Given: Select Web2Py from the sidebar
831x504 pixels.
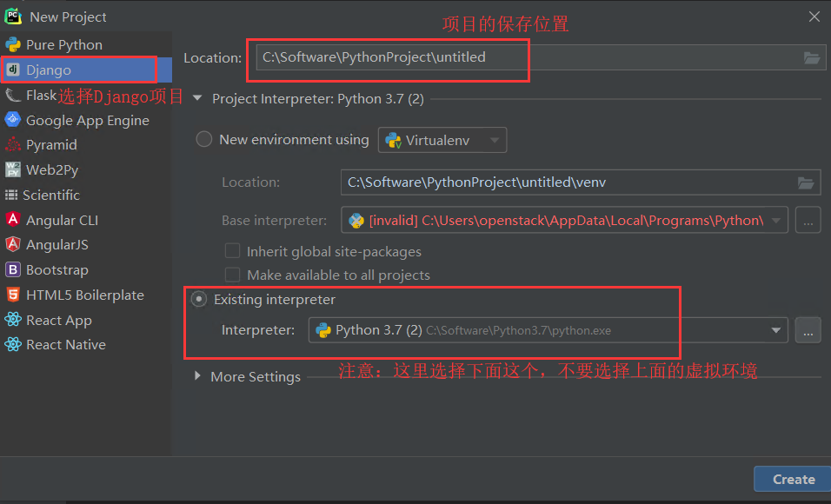Looking at the screenshot, I should (x=52, y=169).
